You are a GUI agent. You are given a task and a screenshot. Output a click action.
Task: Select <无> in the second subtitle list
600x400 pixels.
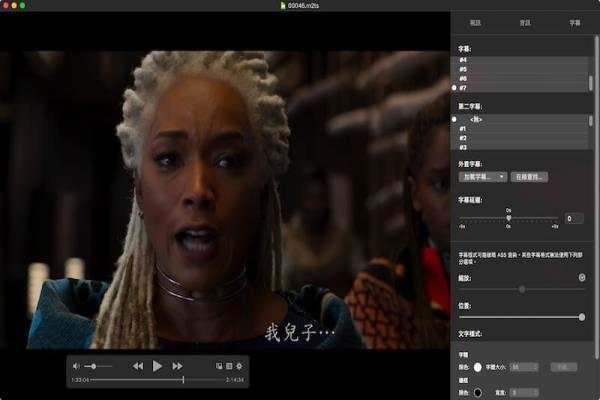(520, 119)
